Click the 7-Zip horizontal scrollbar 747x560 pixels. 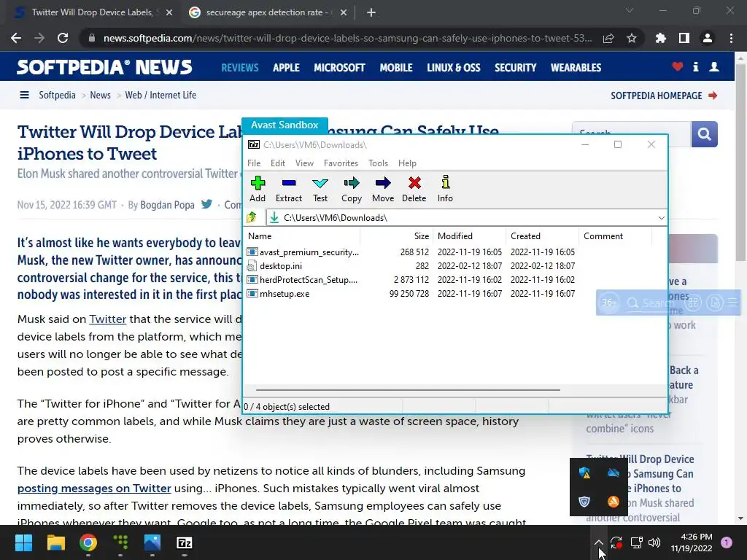coord(408,389)
